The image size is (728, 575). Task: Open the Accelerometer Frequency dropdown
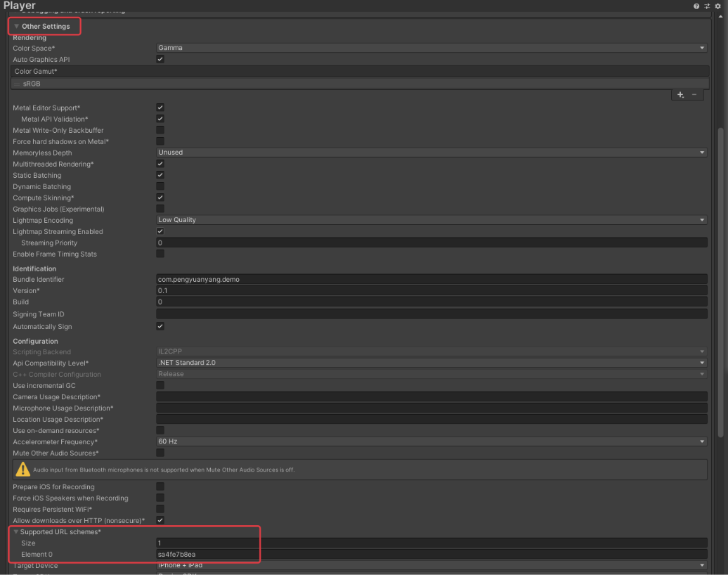[x=431, y=441]
